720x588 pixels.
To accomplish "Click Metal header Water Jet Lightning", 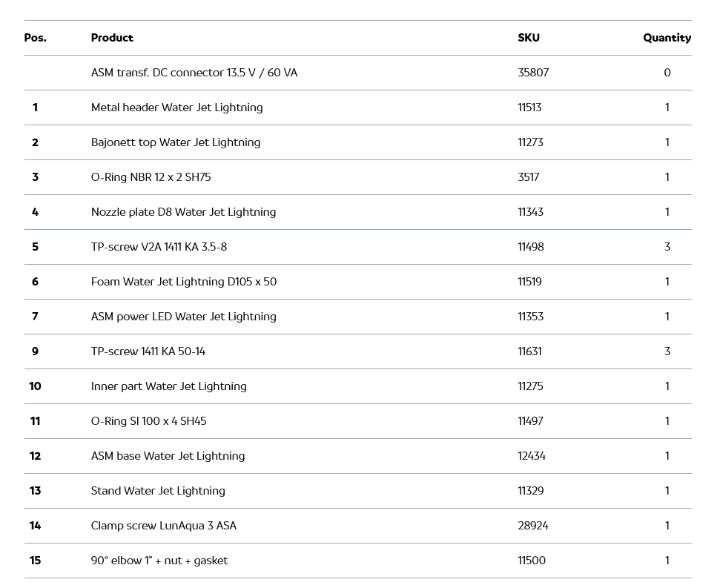I will click(176, 108).
